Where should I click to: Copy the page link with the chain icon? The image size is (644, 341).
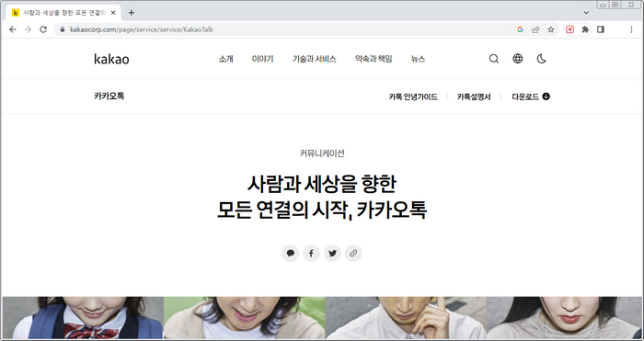[353, 253]
